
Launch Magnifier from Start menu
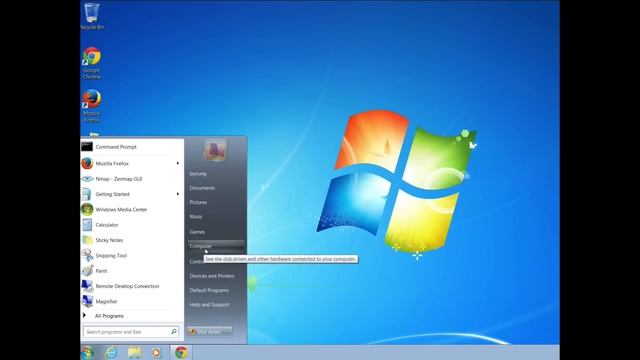[x=132, y=301]
